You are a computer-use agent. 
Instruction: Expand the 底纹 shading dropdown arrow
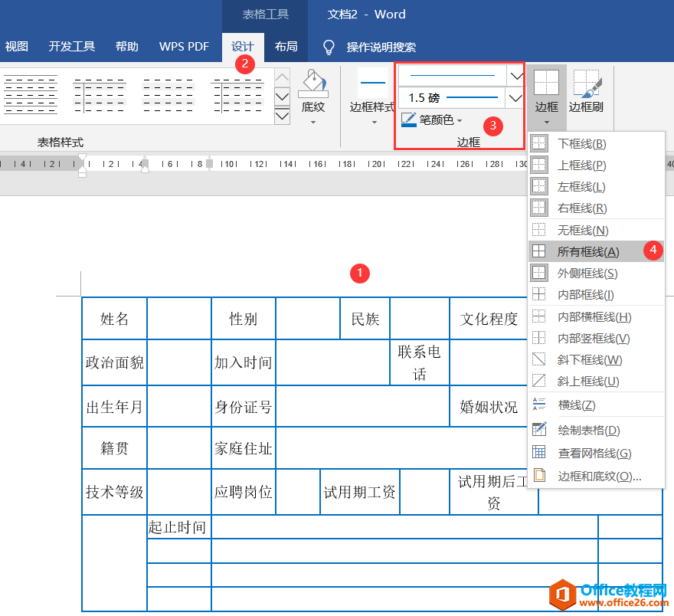click(x=313, y=123)
